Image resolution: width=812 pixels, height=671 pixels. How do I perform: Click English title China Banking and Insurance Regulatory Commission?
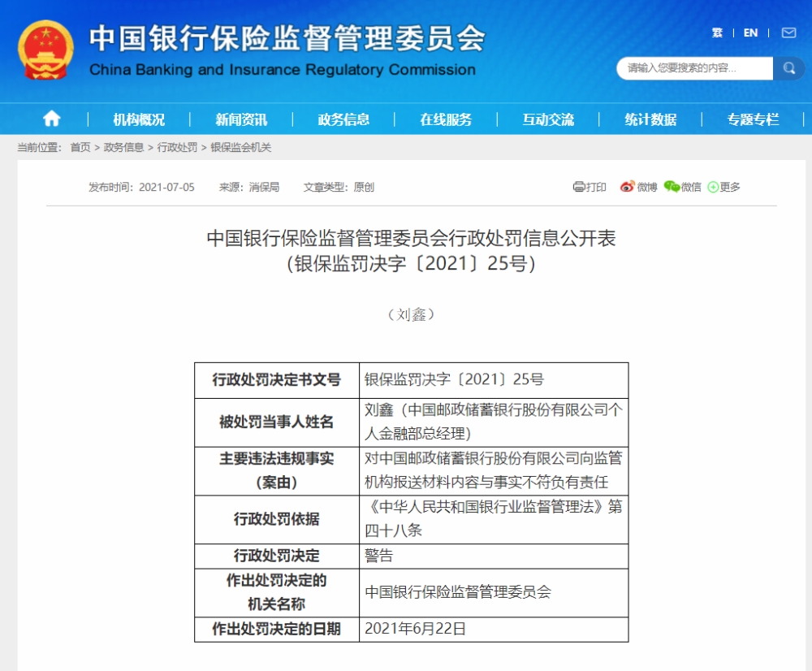pyautogui.click(x=283, y=69)
